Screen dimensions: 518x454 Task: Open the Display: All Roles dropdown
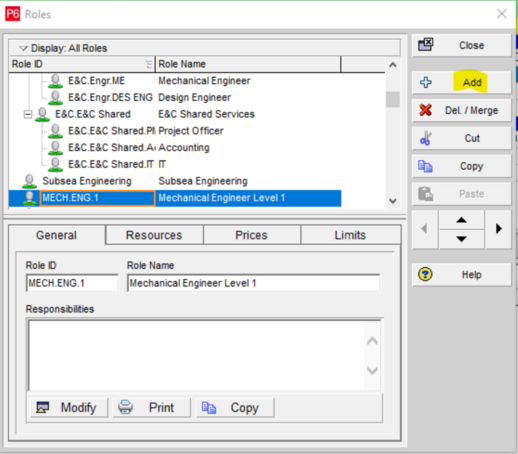(x=23, y=48)
